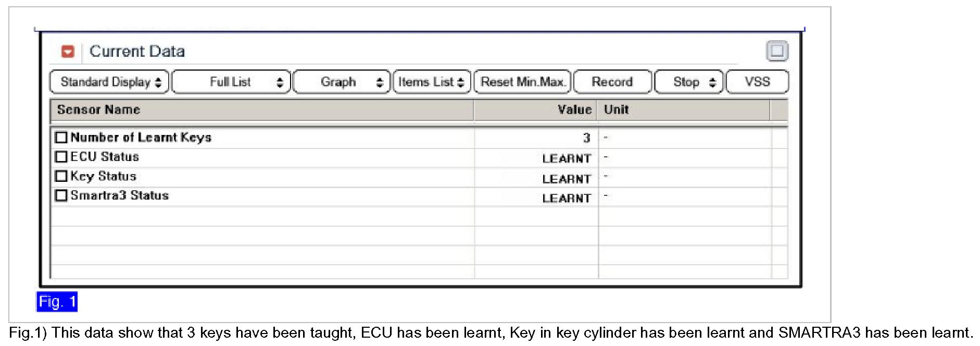This screenshot has width=980, height=346.
Task: Open the Stop dropdown button
Action: 688,82
